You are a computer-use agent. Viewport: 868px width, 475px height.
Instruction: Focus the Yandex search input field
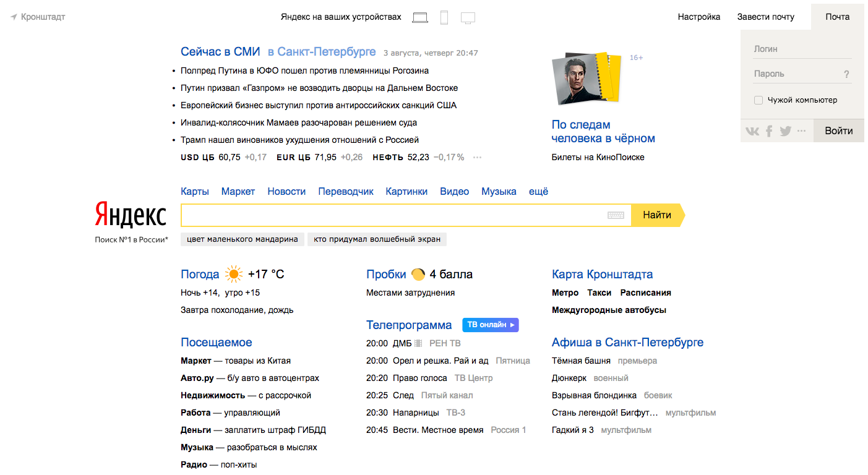[406, 215]
